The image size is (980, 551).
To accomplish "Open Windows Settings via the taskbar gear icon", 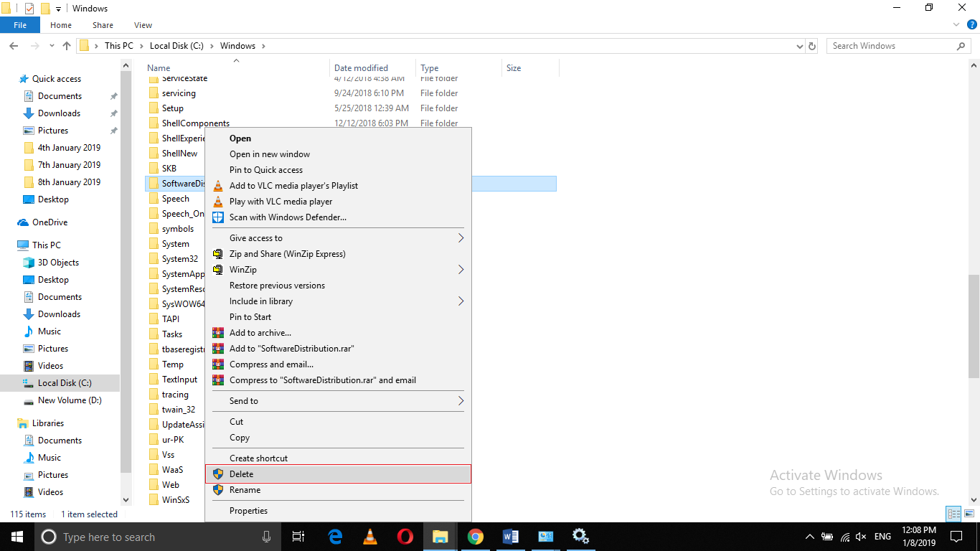I will click(580, 536).
